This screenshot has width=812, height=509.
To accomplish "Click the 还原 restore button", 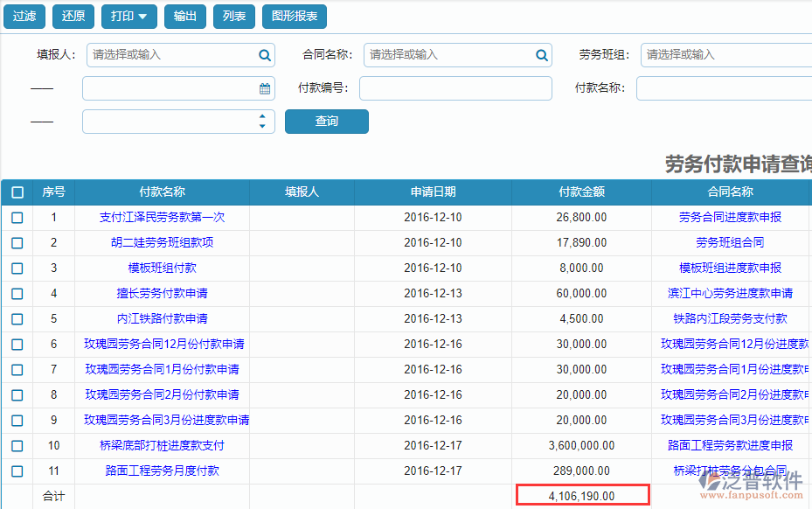I will (x=73, y=16).
